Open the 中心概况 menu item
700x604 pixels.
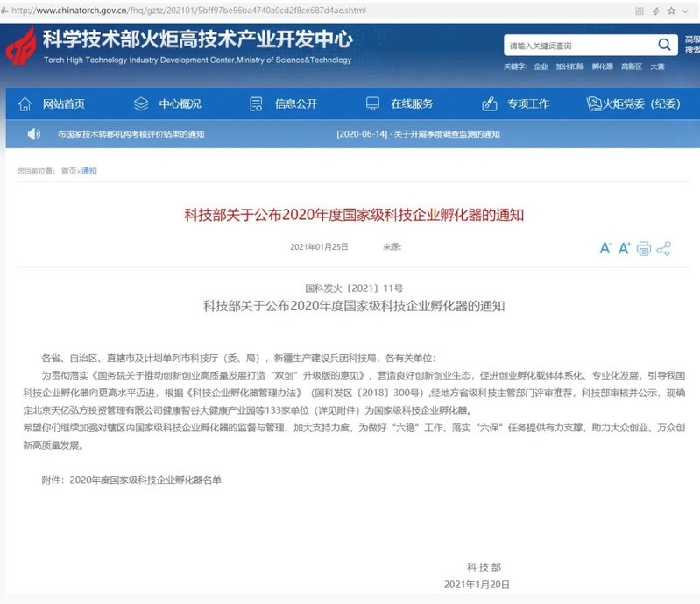tap(180, 104)
